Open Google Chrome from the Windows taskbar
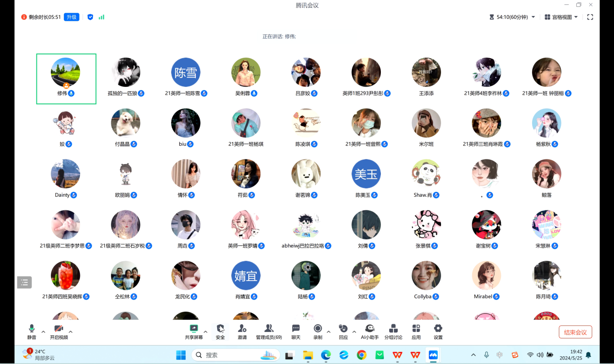Image resolution: width=614 pixels, height=364 pixels. (x=362, y=355)
